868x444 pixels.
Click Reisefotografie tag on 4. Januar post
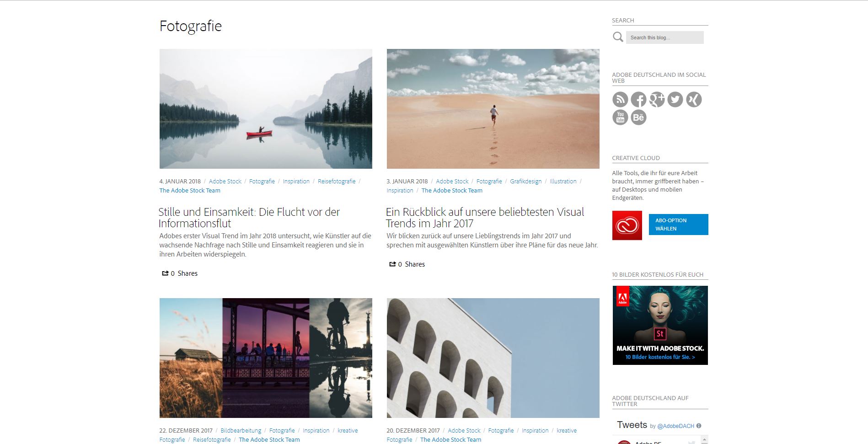tap(337, 181)
